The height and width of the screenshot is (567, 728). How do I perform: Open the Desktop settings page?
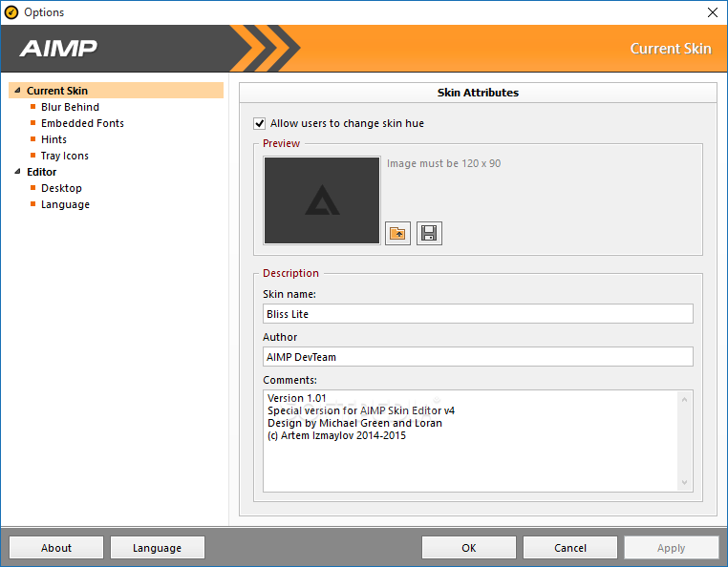[61, 188]
